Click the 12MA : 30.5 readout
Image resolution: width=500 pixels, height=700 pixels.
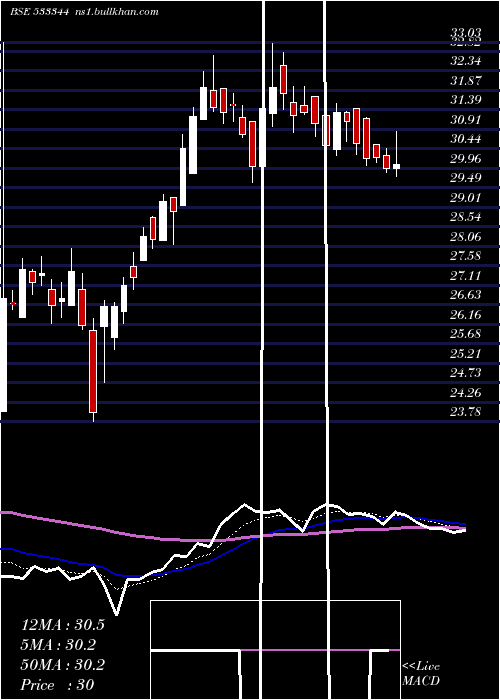pyautogui.click(x=63, y=625)
